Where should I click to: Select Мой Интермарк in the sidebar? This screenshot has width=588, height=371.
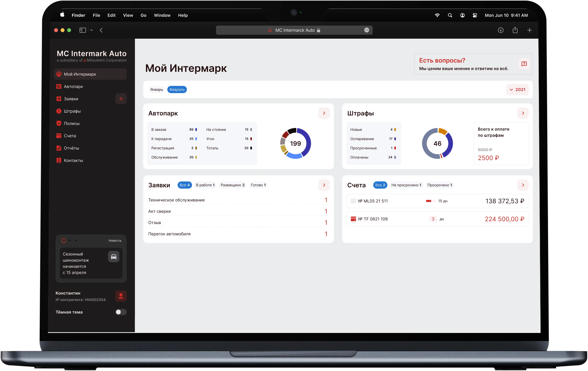click(x=90, y=74)
